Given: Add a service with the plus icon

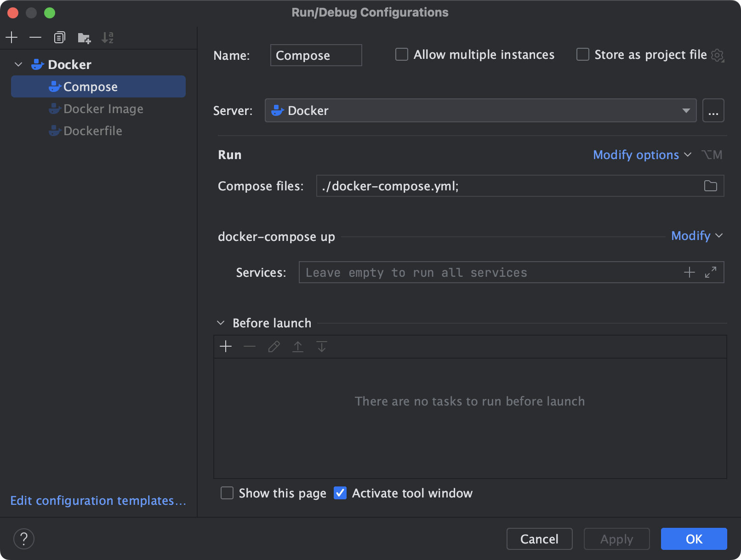Looking at the screenshot, I should point(690,272).
